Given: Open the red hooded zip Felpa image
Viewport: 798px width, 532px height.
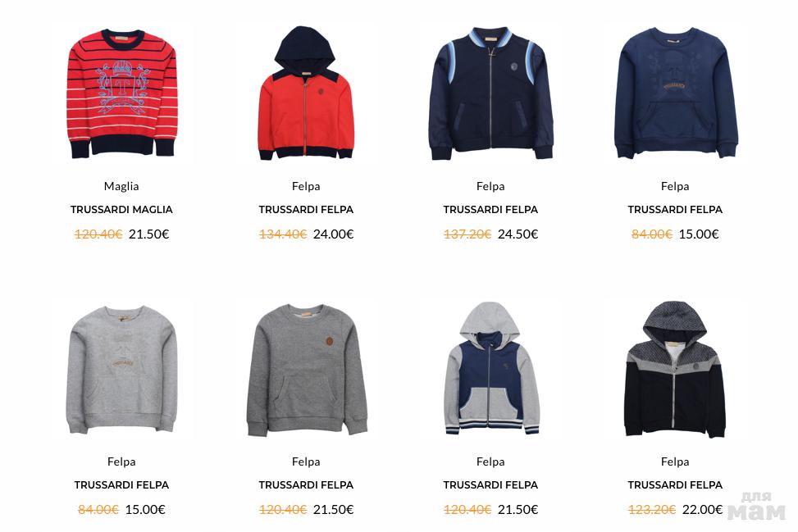Looking at the screenshot, I should (x=305, y=93).
